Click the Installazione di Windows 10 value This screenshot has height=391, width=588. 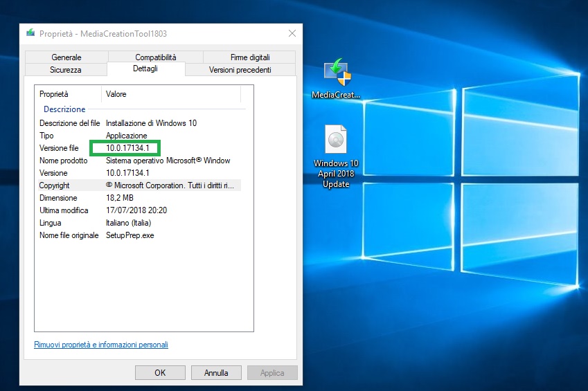(x=151, y=123)
